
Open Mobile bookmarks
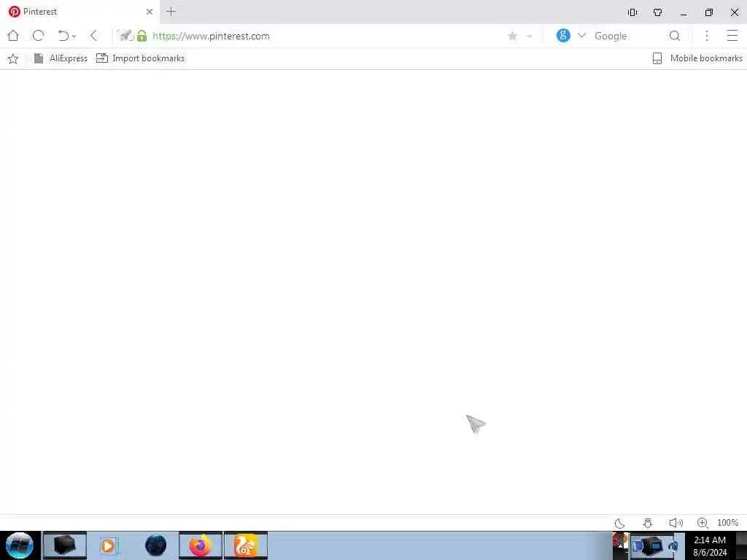697,58
